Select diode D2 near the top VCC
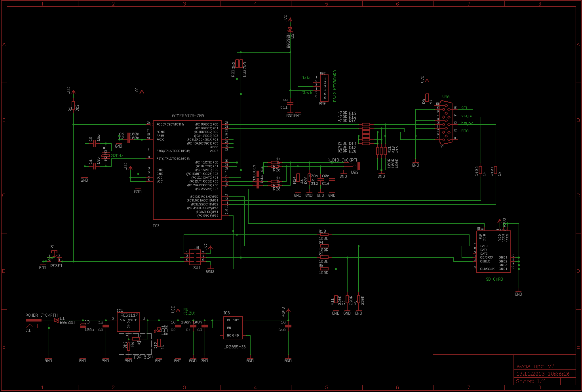 click(x=290, y=30)
